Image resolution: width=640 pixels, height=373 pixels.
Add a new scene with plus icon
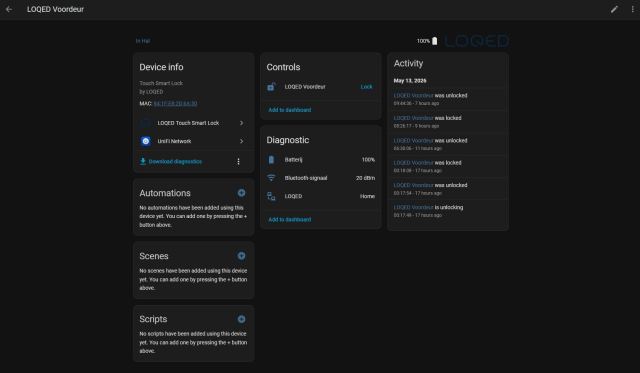pos(242,256)
